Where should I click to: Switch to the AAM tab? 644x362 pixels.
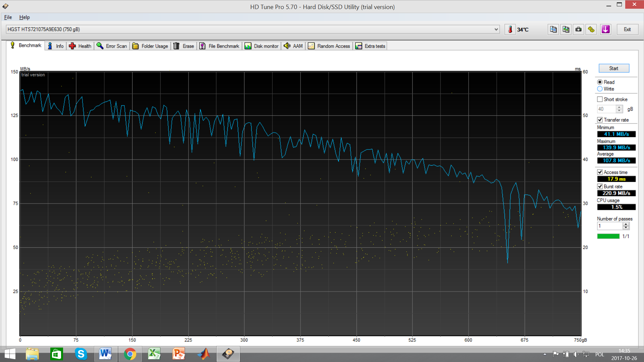293,46
